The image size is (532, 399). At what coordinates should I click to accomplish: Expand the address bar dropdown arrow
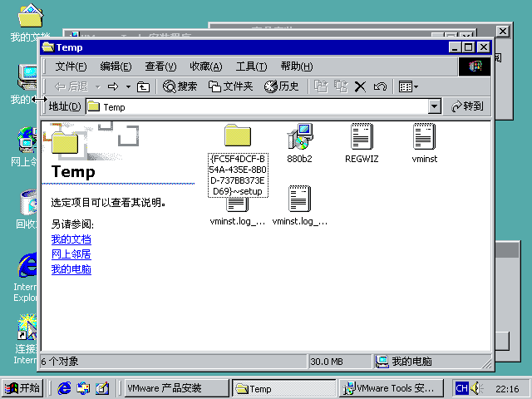point(434,107)
